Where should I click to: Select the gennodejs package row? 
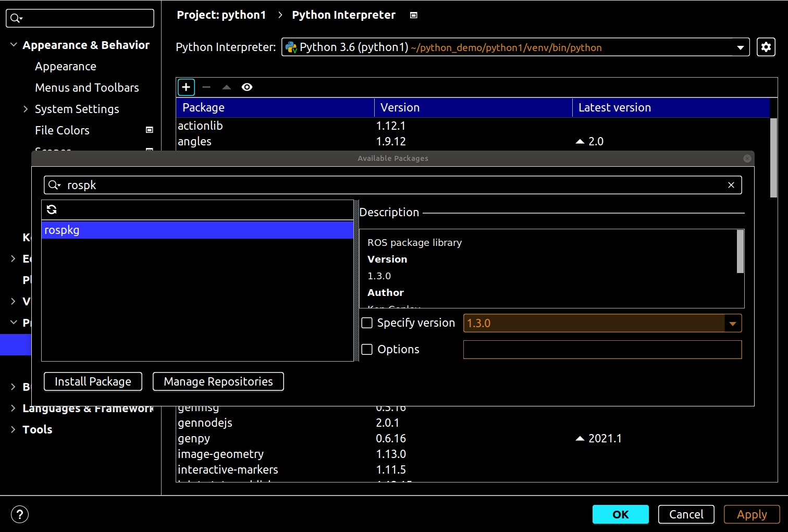click(473, 423)
